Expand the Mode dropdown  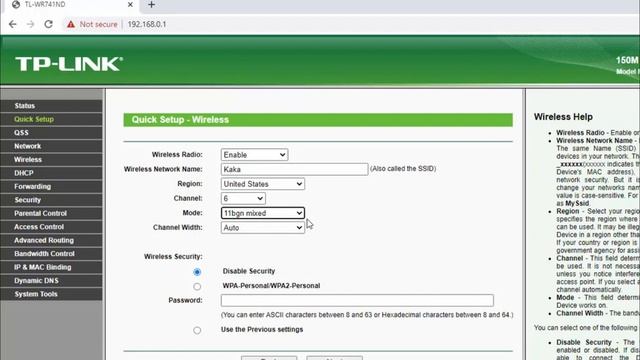click(x=262, y=213)
